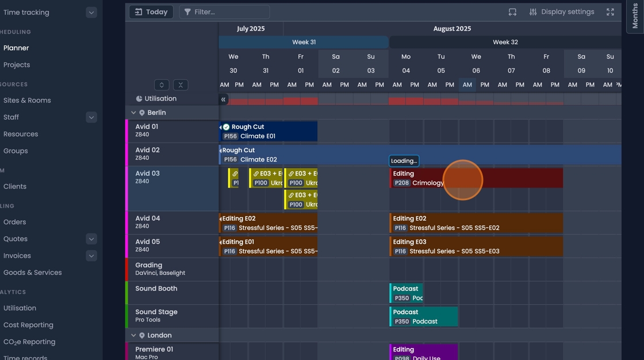Click the Today button in the planner toolbar
644x360 pixels.
click(x=151, y=12)
